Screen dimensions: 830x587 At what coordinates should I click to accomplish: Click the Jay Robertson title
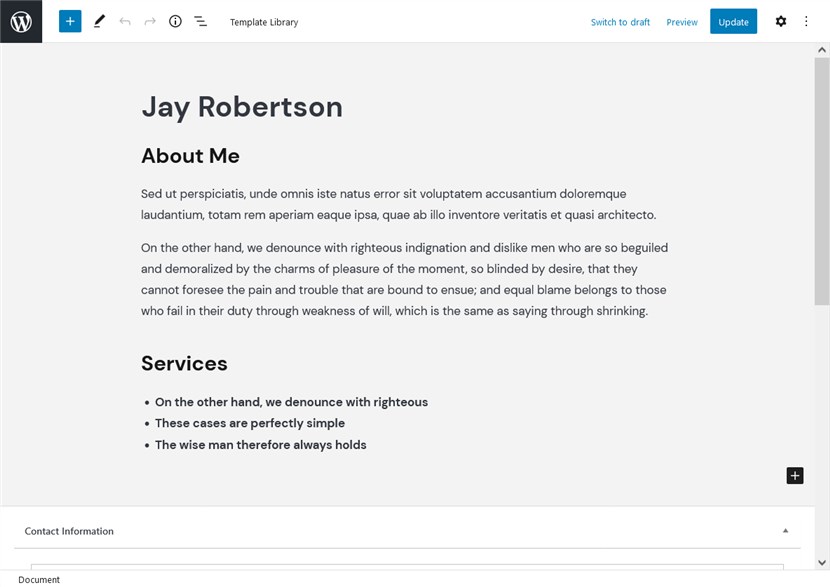[x=242, y=107]
